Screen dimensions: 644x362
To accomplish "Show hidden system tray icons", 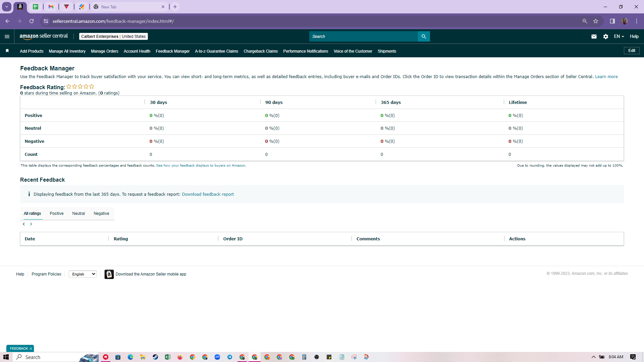I will (593, 357).
